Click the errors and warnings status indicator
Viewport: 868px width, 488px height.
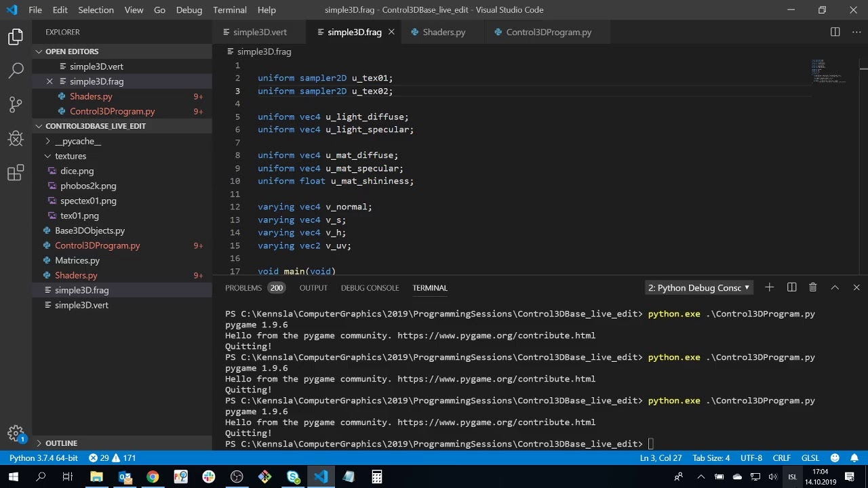tap(113, 458)
